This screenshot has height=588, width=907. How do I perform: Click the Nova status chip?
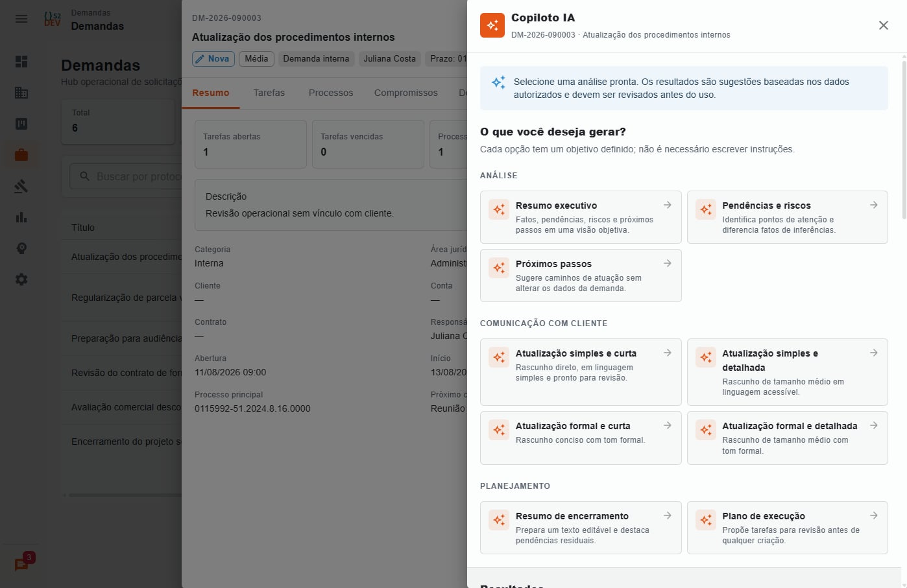[213, 58]
